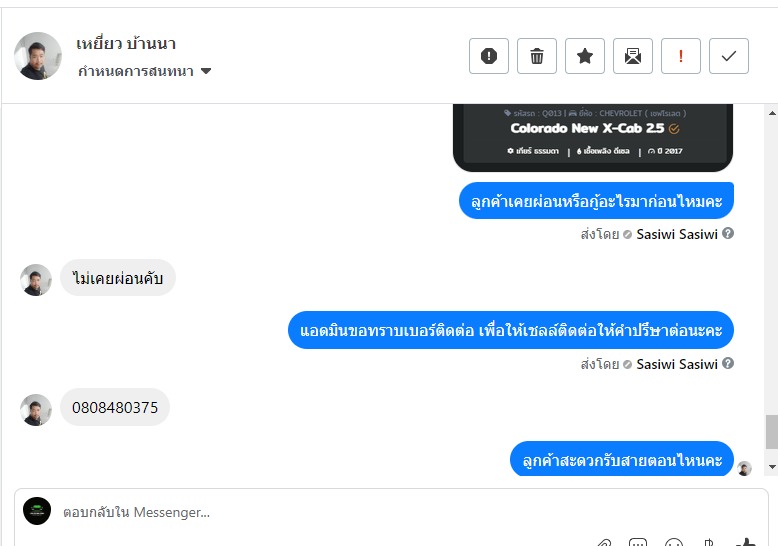Open the baht payment request icon
778x546 pixels.
coord(710,542)
